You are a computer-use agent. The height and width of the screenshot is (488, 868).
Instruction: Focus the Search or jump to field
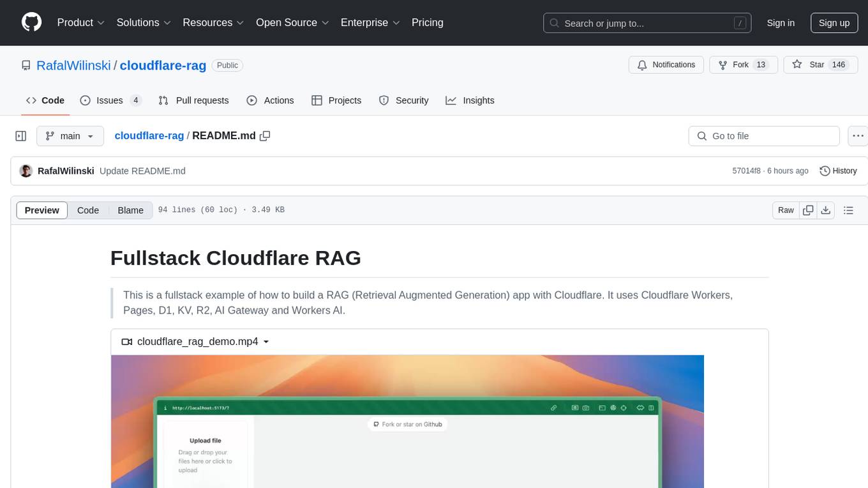pyautogui.click(x=648, y=23)
